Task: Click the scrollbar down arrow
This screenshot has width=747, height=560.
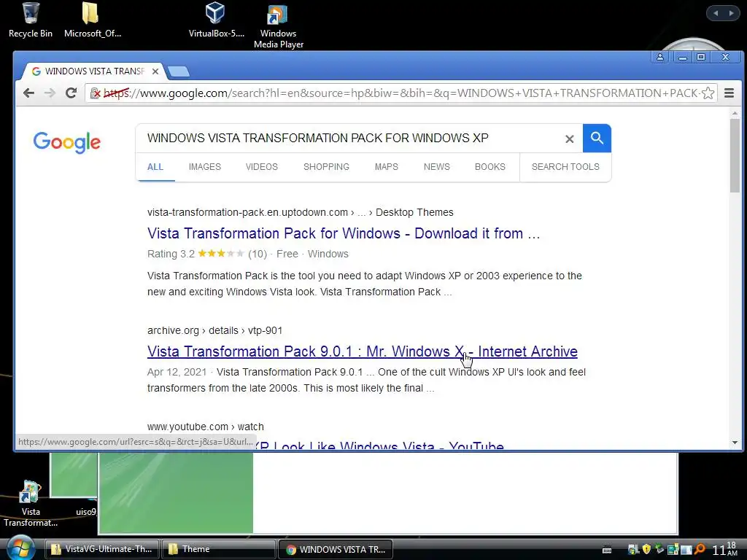Action: tap(735, 443)
